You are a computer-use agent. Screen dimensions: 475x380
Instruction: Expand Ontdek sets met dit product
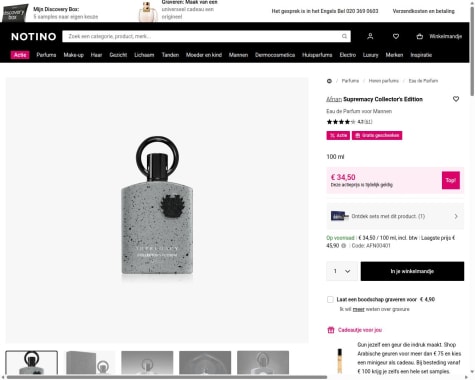coord(395,216)
